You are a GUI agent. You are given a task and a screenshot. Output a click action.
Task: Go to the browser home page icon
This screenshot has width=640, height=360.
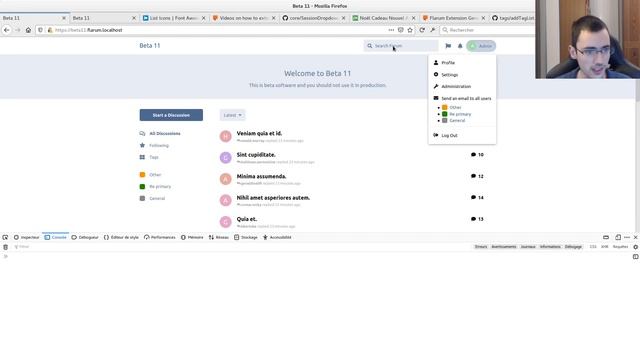tap(28, 30)
